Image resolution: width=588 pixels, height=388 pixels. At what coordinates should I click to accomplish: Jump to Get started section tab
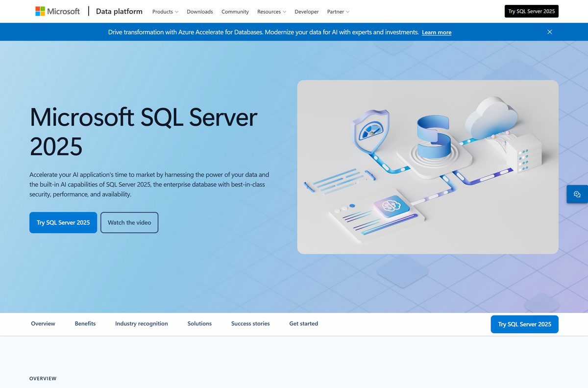(304, 324)
